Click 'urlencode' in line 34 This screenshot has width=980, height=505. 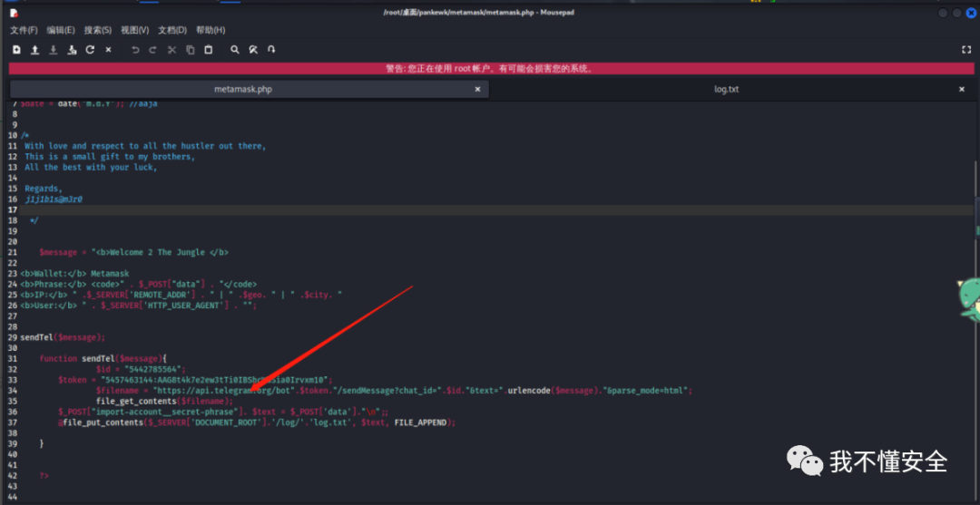point(529,390)
